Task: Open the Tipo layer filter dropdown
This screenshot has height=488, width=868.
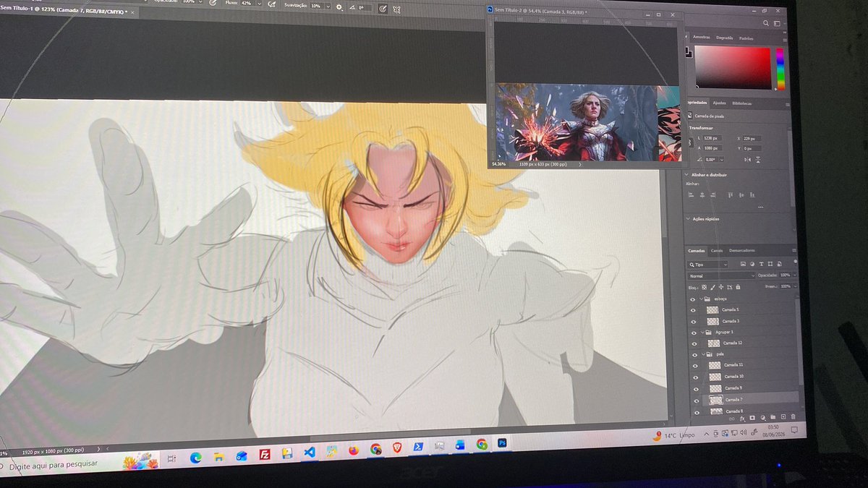Action: [x=708, y=265]
